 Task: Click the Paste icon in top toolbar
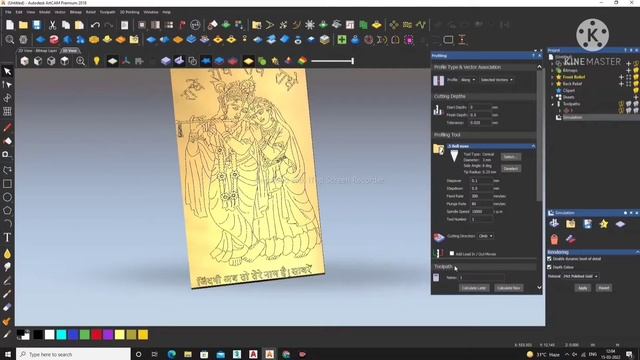(79, 25)
